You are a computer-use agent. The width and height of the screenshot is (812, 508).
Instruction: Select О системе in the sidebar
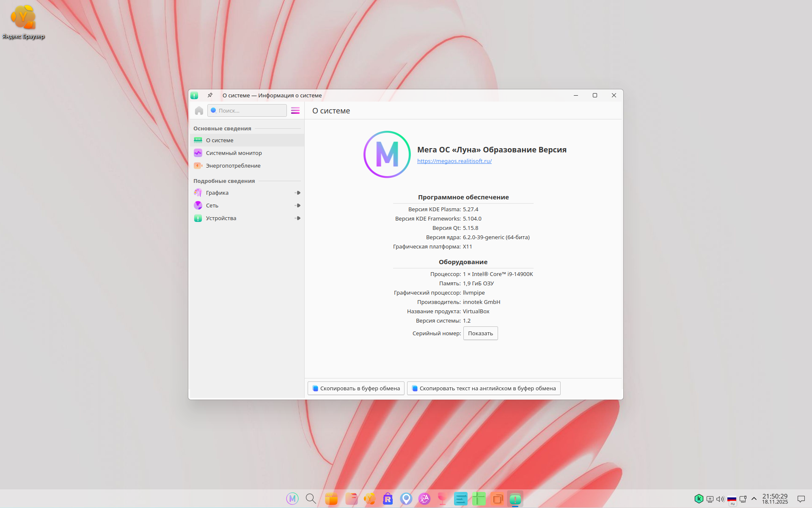point(220,140)
